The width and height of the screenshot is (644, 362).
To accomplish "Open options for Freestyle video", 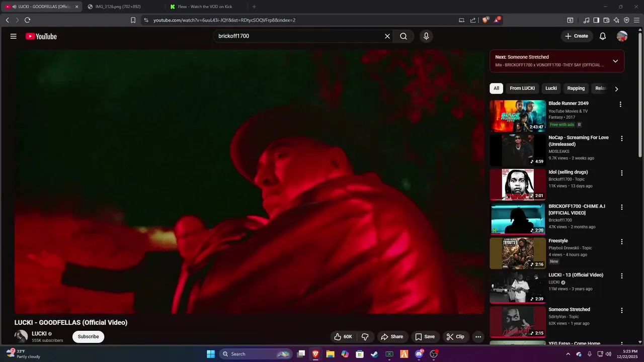I will pyautogui.click(x=622, y=242).
